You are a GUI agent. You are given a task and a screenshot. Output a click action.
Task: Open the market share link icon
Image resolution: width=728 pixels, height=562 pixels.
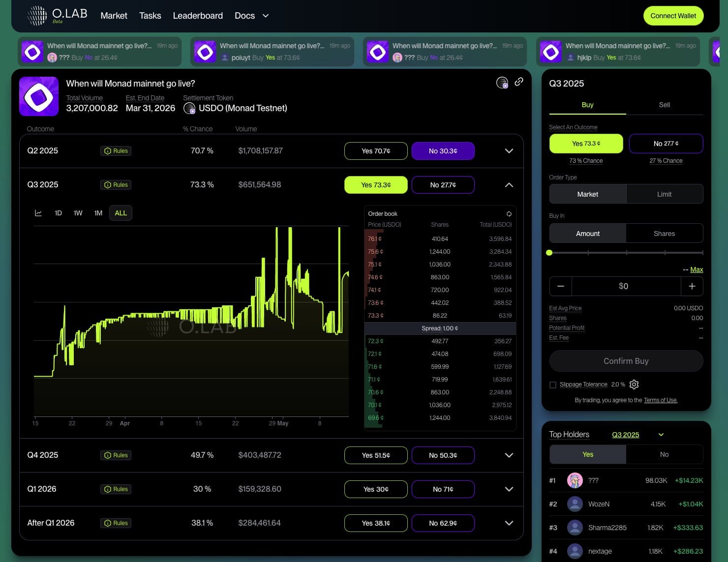[x=518, y=82]
